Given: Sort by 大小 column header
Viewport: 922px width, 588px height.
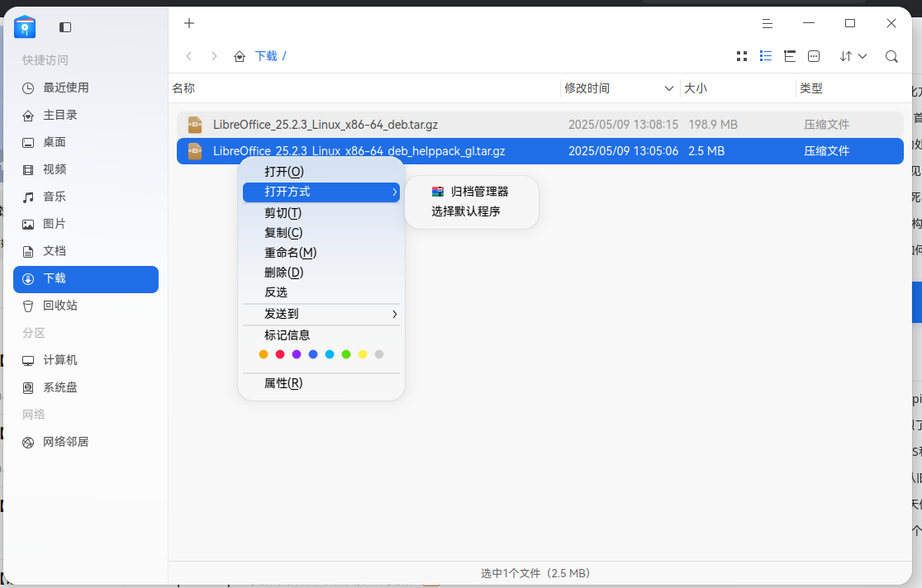Looking at the screenshot, I should click(696, 88).
